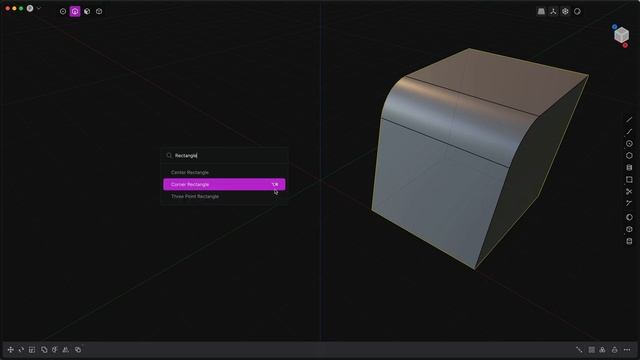
Task: Click the blue axis dot near view cube
Action: coord(614,27)
